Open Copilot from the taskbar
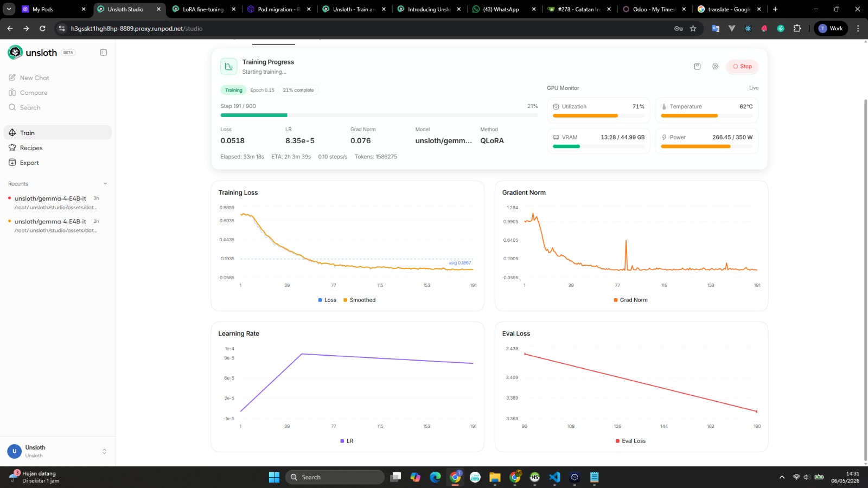The height and width of the screenshot is (488, 868). click(416, 477)
